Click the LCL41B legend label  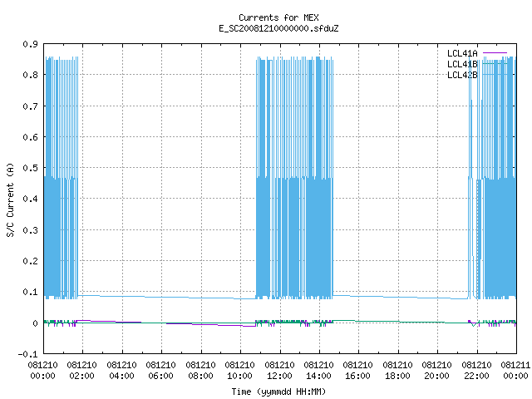[462, 64]
